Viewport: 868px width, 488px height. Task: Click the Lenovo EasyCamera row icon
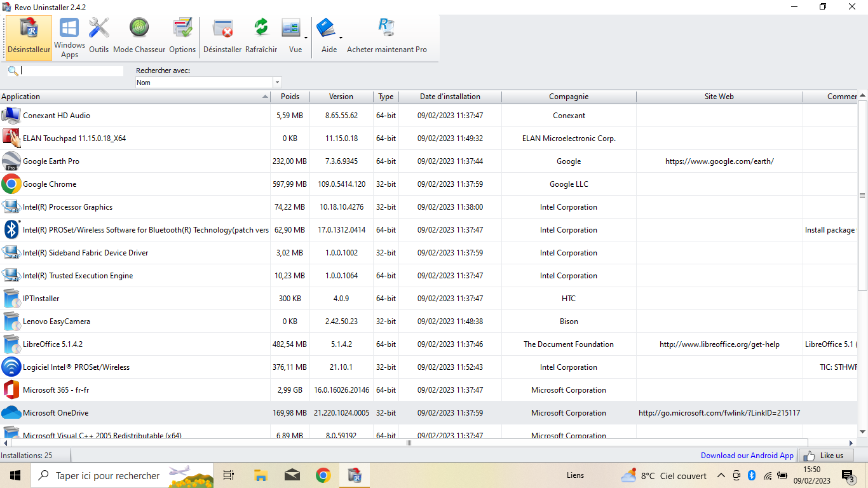pos(11,322)
